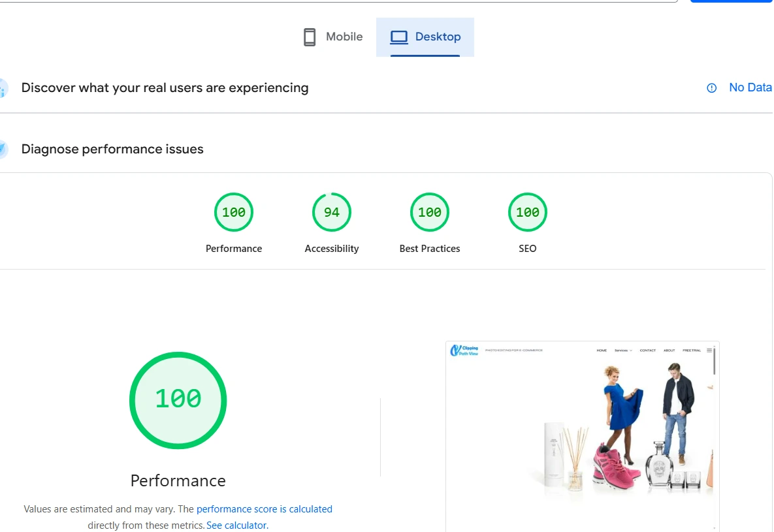Open the See calculator link
The width and height of the screenshot is (774, 532).
(x=236, y=525)
